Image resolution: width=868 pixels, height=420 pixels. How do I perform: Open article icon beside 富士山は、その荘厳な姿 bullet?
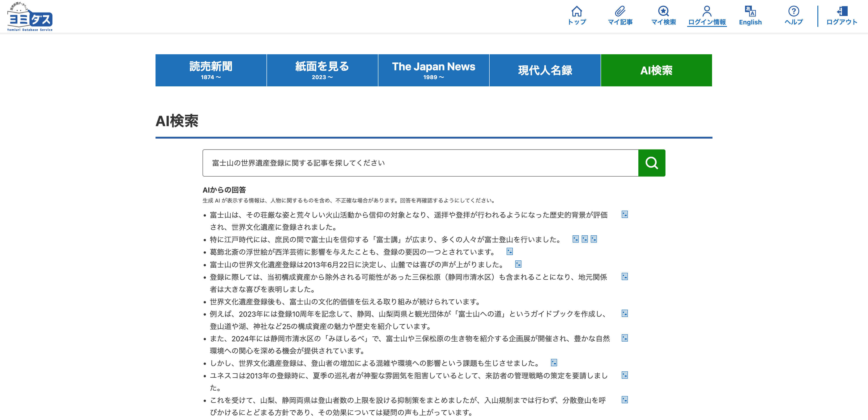pos(624,214)
